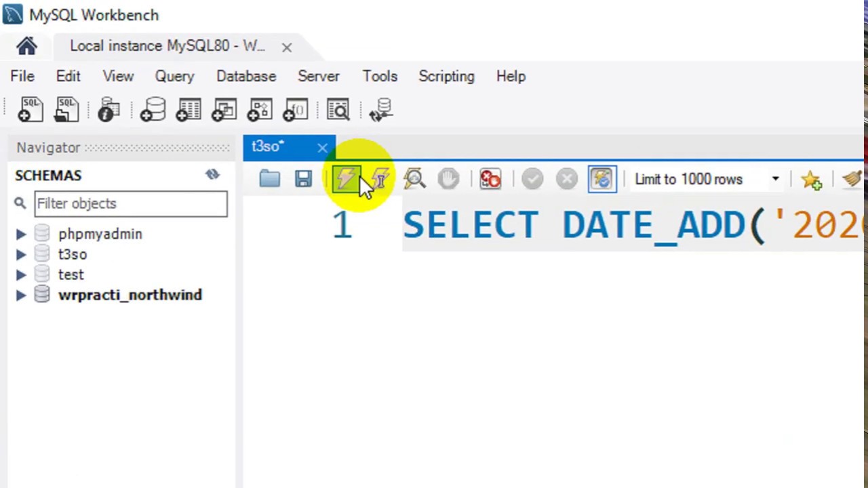Create a new view in active schema
868x488 pixels.
coord(223,110)
